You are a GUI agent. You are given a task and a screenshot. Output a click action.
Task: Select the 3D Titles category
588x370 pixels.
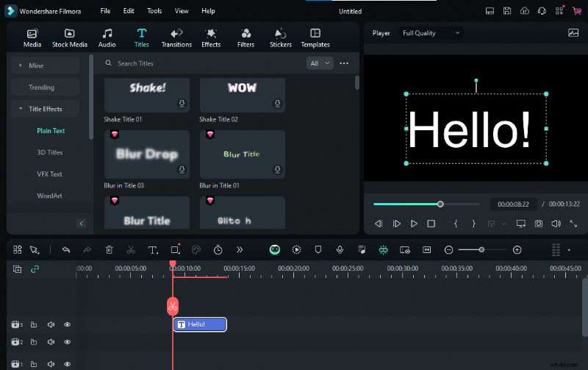(x=50, y=152)
